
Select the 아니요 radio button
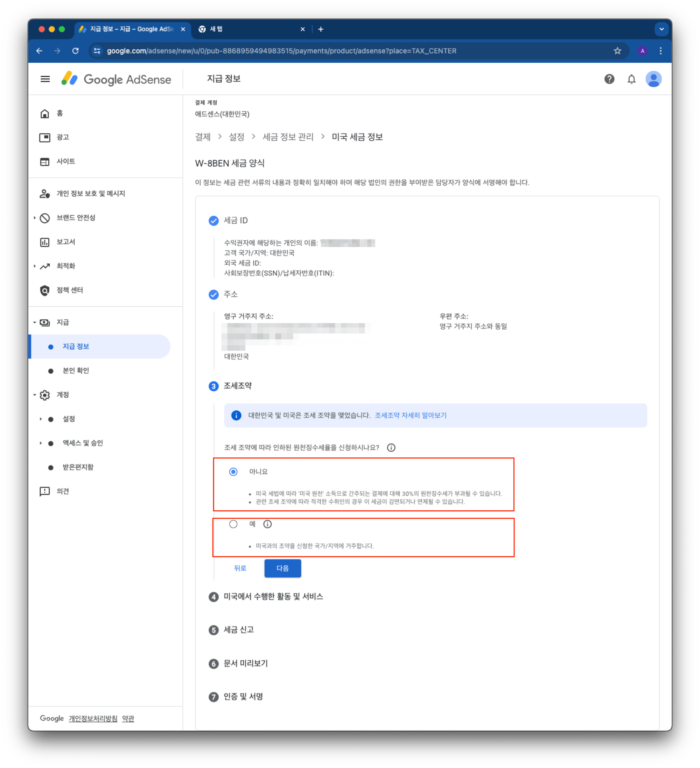(x=233, y=472)
